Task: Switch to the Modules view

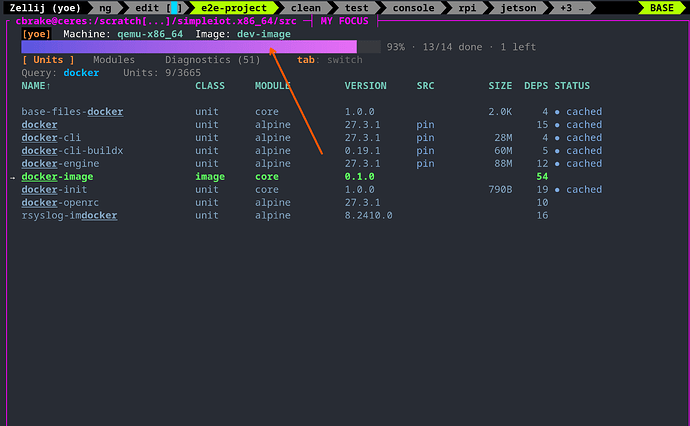Action: (114, 60)
